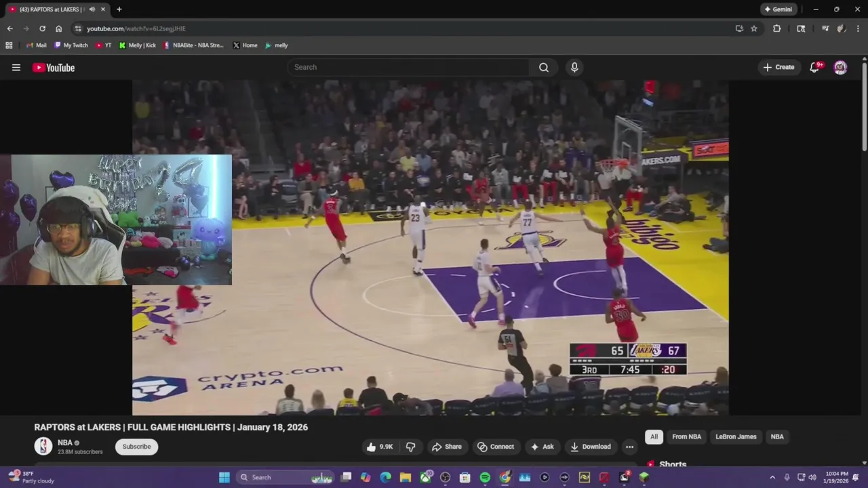Viewport: 868px width, 488px height.
Task: Open the melly bookmark
Action: click(x=277, y=45)
